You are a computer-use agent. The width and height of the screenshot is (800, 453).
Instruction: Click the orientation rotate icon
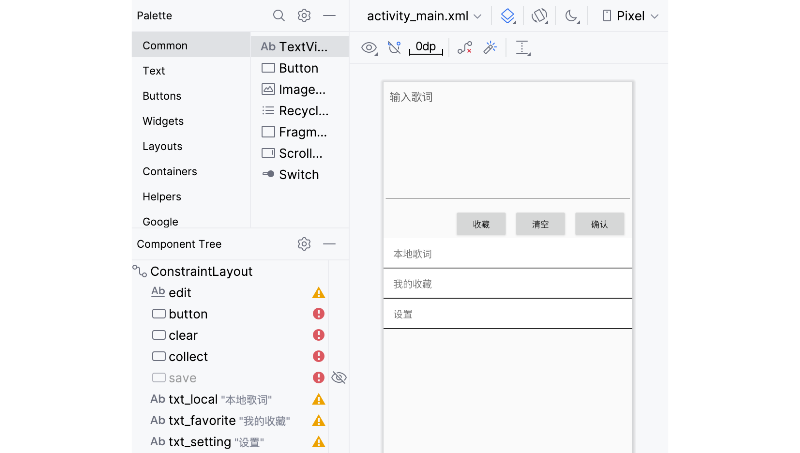[x=540, y=16]
